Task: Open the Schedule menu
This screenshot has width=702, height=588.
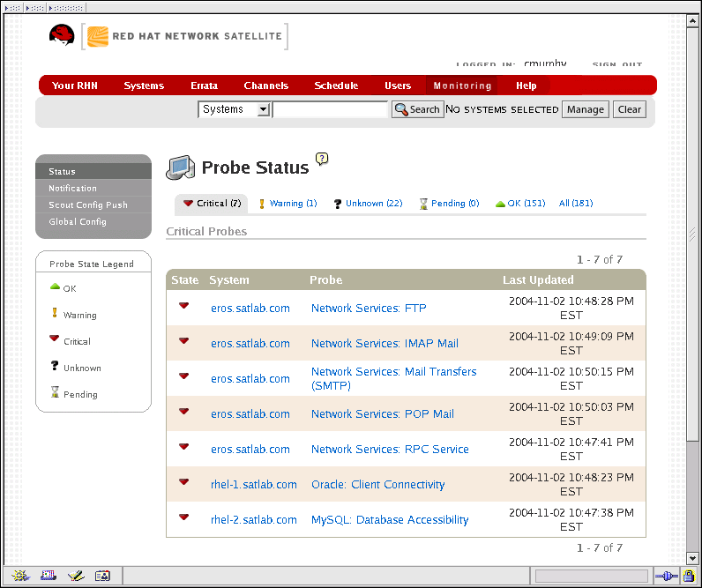Action: tap(336, 86)
